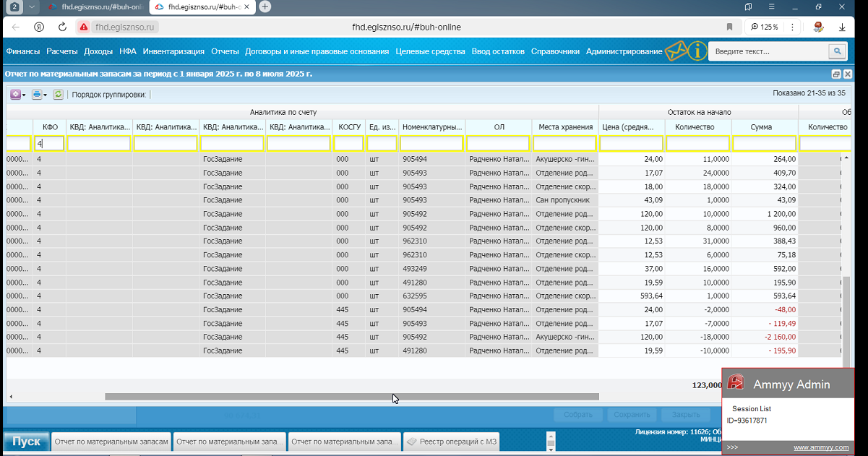Refresh the report with the green icon
This screenshot has height=456, width=868.
[58, 95]
